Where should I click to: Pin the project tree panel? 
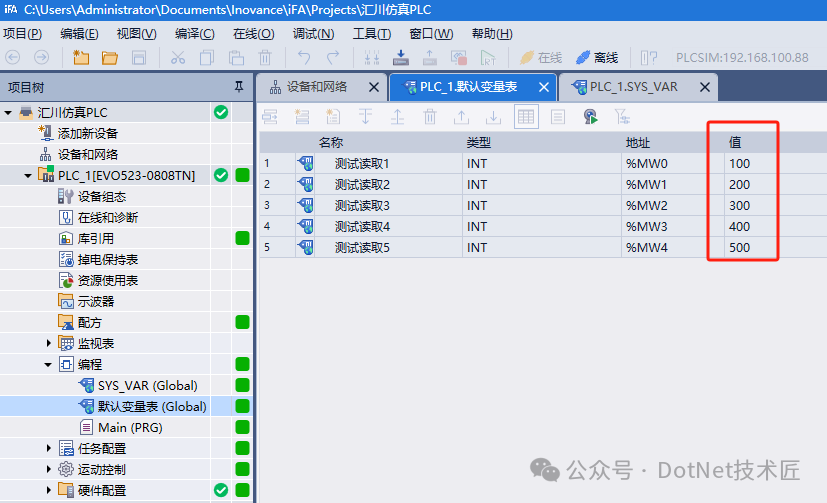click(239, 86)
